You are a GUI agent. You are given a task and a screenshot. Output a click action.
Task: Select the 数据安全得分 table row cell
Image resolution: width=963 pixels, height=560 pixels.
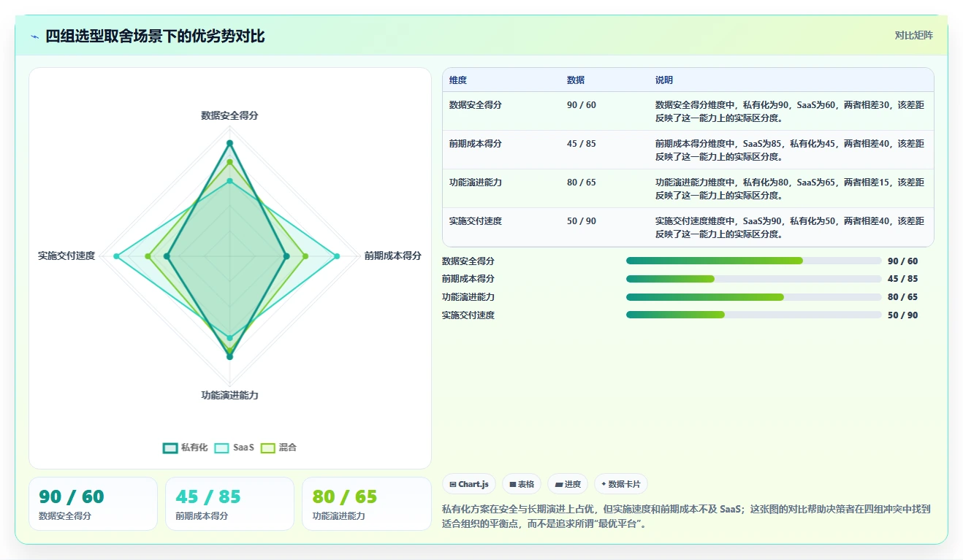point(476,105)
